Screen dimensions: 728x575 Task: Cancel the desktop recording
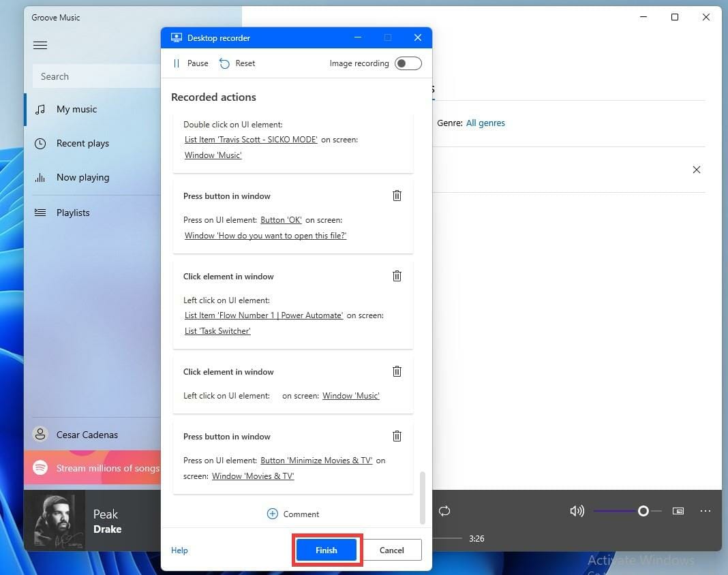[392, 550]
